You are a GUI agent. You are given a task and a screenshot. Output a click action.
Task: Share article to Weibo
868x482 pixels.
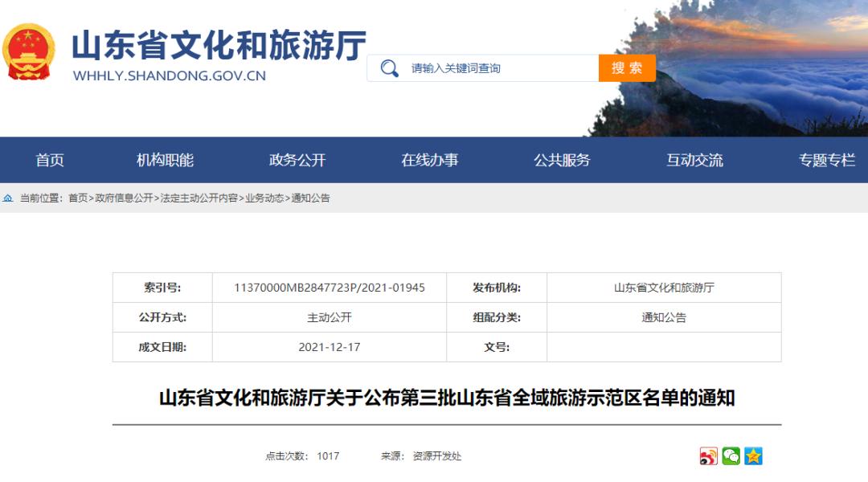tap(708, 456)
